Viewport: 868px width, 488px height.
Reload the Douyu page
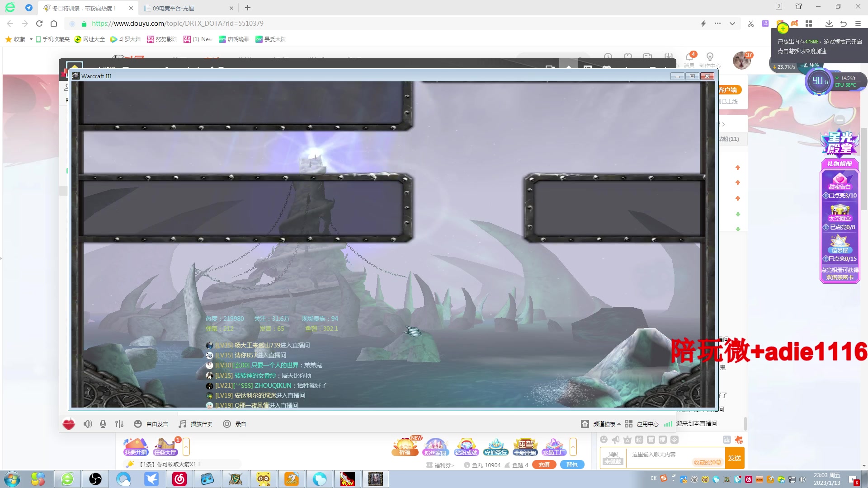39,23
